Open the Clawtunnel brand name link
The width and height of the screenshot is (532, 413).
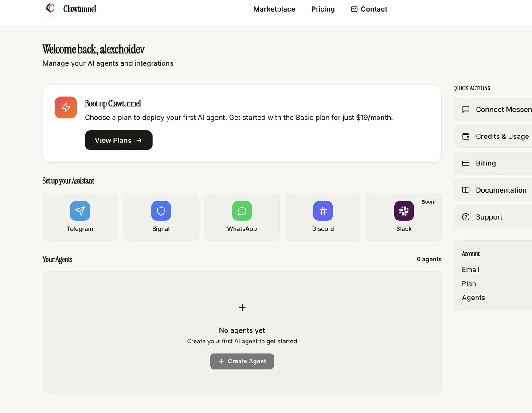(x=80, y=9)
